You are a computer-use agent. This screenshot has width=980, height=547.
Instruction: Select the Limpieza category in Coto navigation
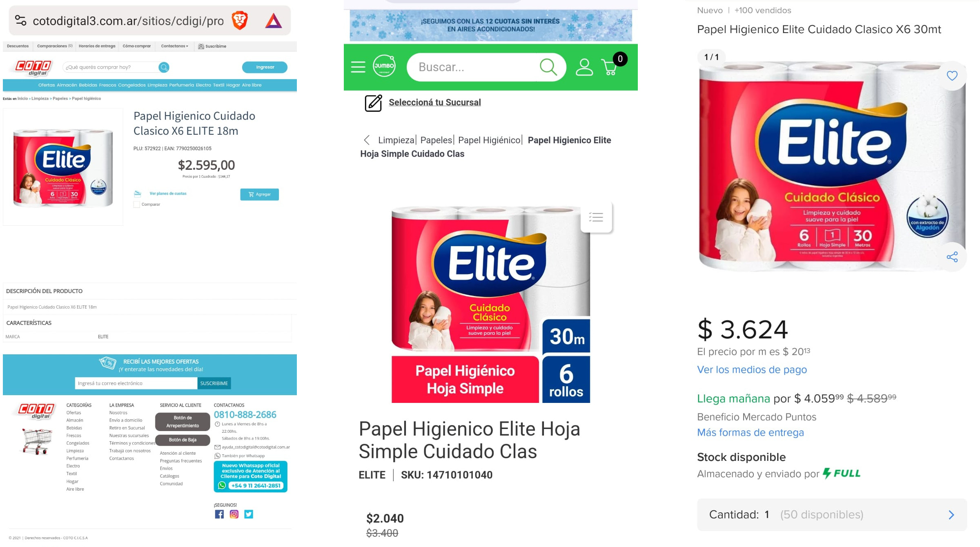(x=157, y=85)
